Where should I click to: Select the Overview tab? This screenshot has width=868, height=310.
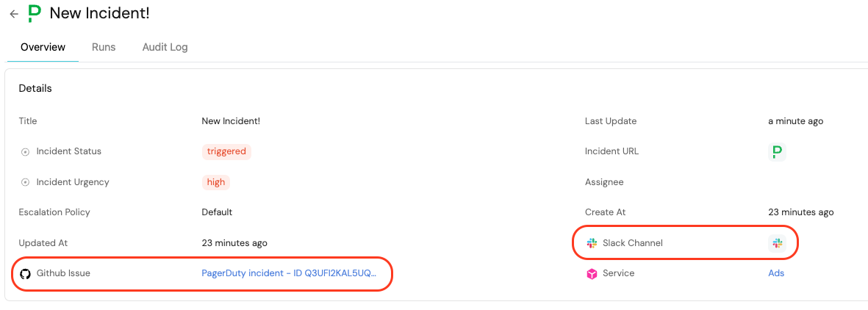coord(43,47)
